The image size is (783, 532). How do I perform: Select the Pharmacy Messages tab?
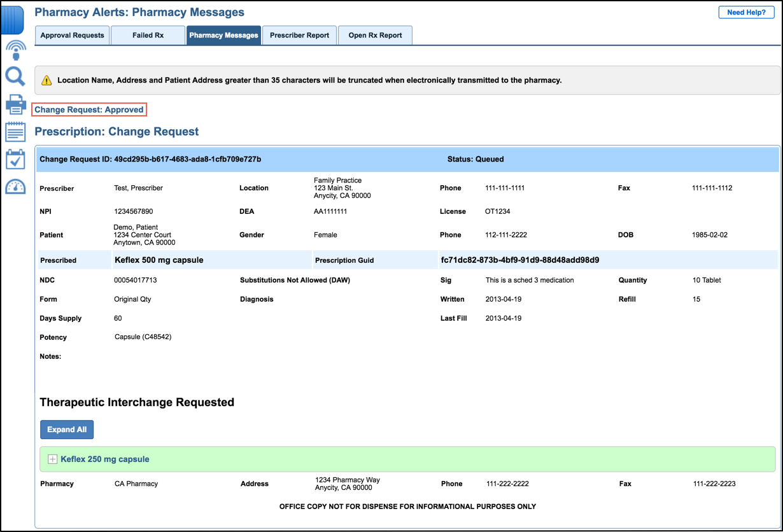tap(223, 36)
